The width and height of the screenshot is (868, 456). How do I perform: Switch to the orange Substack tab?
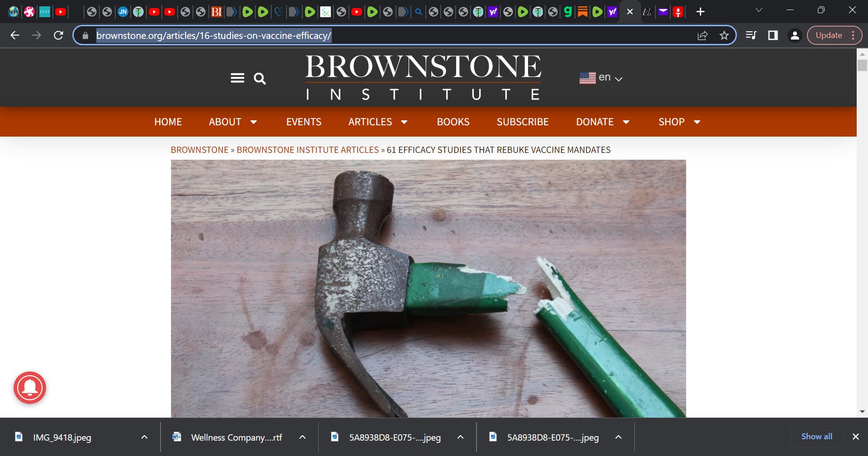582,12
